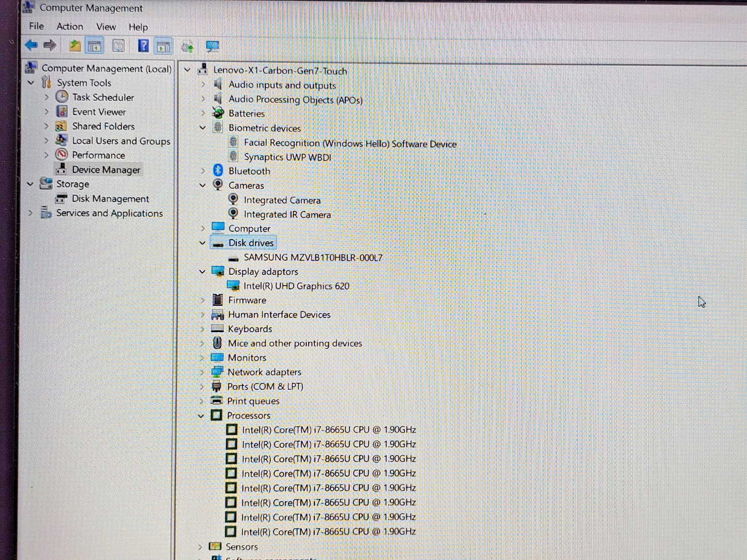Viewport: 747px width, 560px height.
Task: Select the SAMSUNG MZVLB1T0HBLR-000L7 disk drive
Action: 313,257
